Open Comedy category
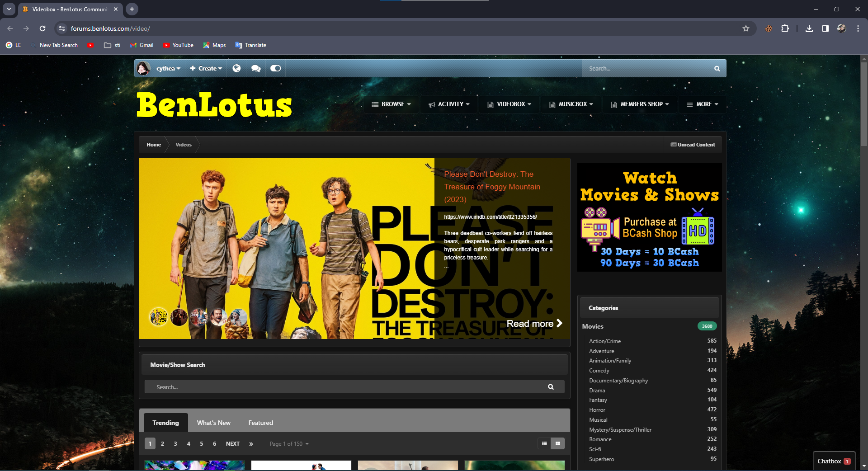Screen dimensions: 868x471 tap(599, 371)
